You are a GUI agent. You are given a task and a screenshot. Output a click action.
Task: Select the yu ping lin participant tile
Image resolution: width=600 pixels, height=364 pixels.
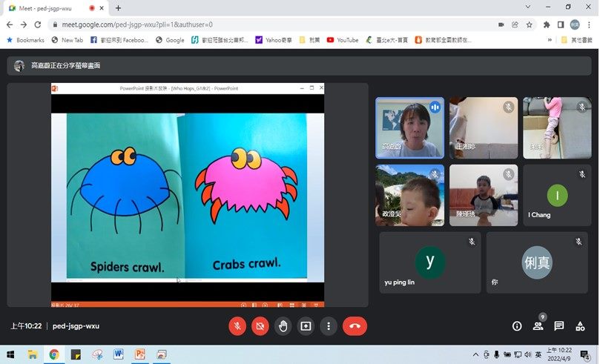coord(429,262)
